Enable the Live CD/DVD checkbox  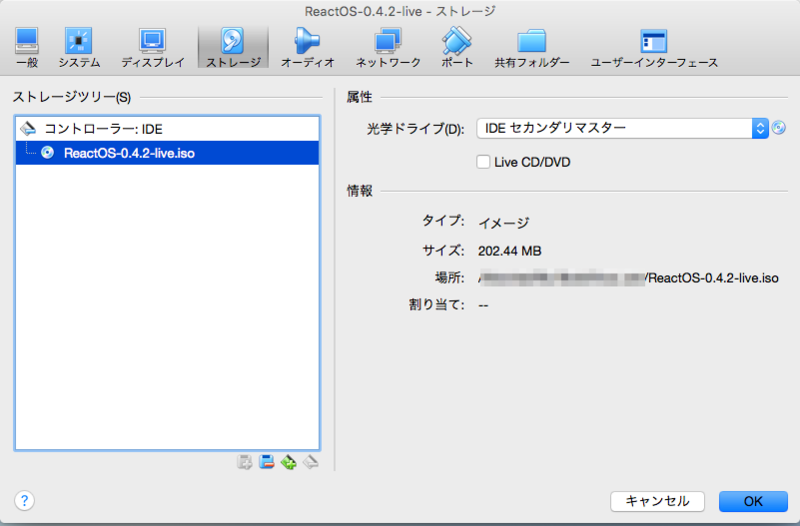483,162
